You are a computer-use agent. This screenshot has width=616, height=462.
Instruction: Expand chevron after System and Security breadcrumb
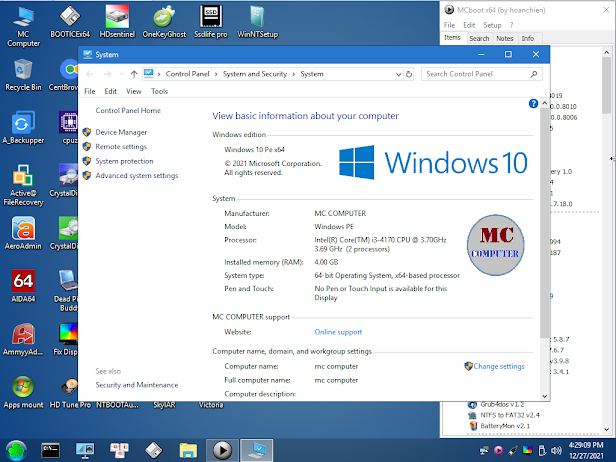pos(293,74)
